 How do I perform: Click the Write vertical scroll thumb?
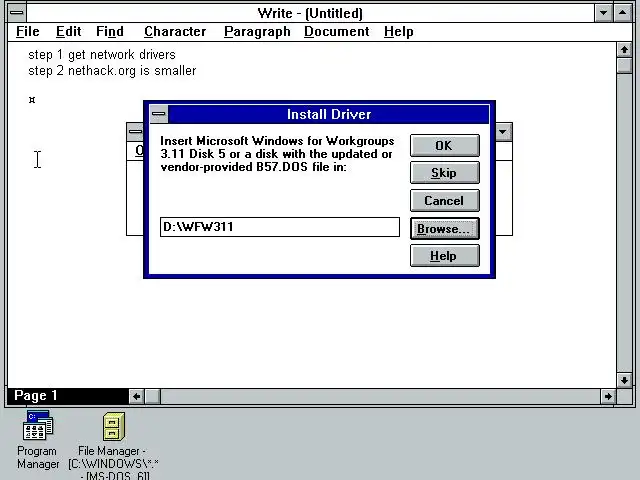624,65
